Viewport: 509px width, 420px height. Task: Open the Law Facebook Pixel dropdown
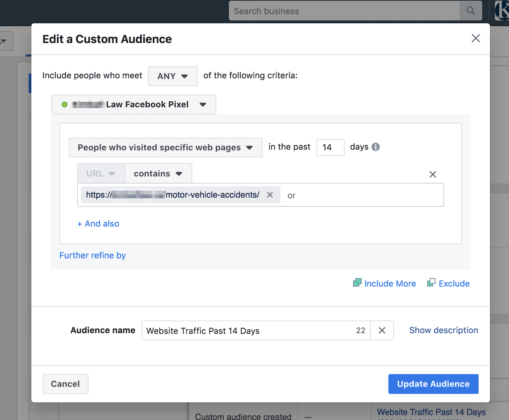(134, 104)
